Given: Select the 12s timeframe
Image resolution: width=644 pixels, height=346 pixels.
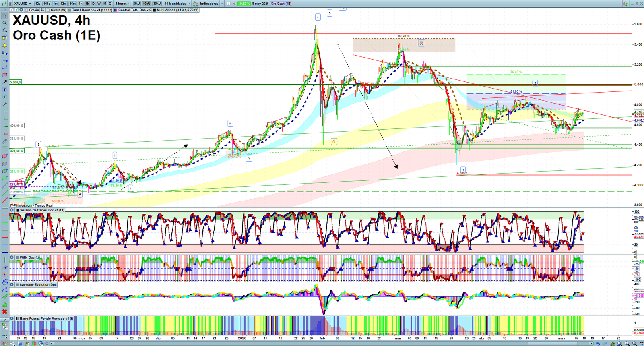Looking at the screenshot, I should coord(37,4).
